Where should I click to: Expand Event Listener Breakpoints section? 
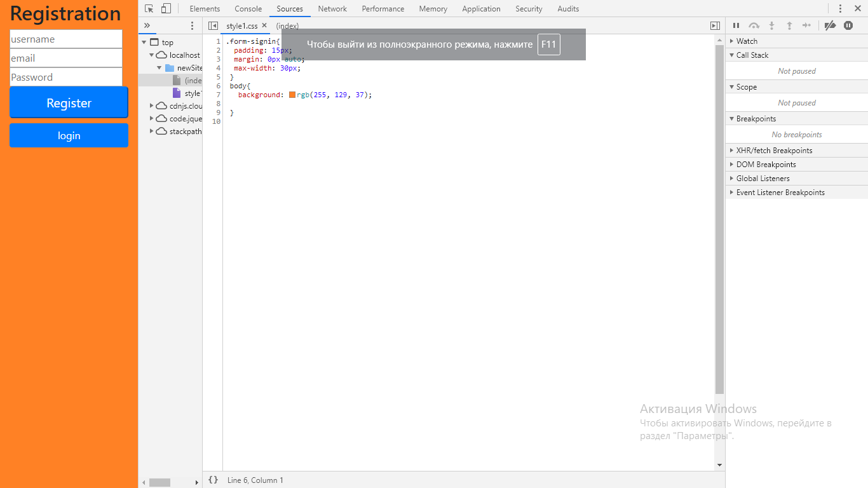[797, 193]
